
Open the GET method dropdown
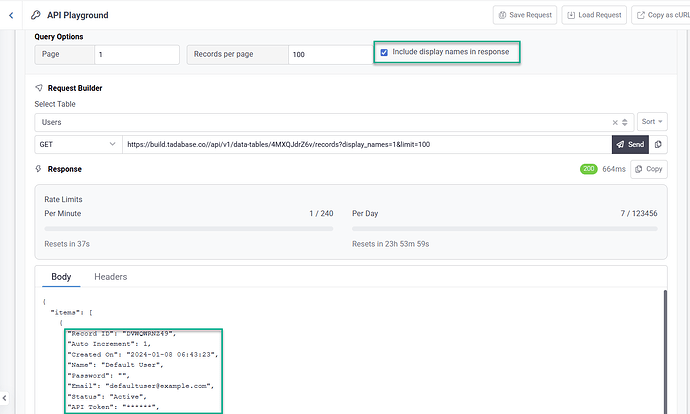77,144
